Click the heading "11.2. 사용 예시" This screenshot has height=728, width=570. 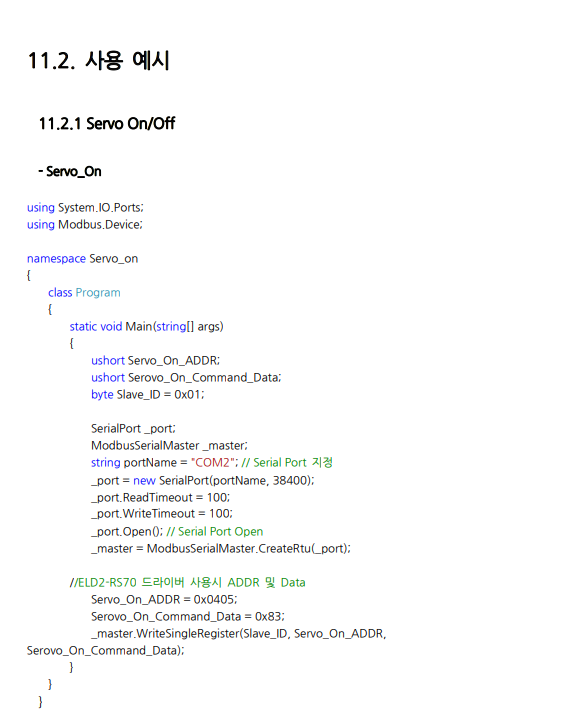(x=98, y=60)
